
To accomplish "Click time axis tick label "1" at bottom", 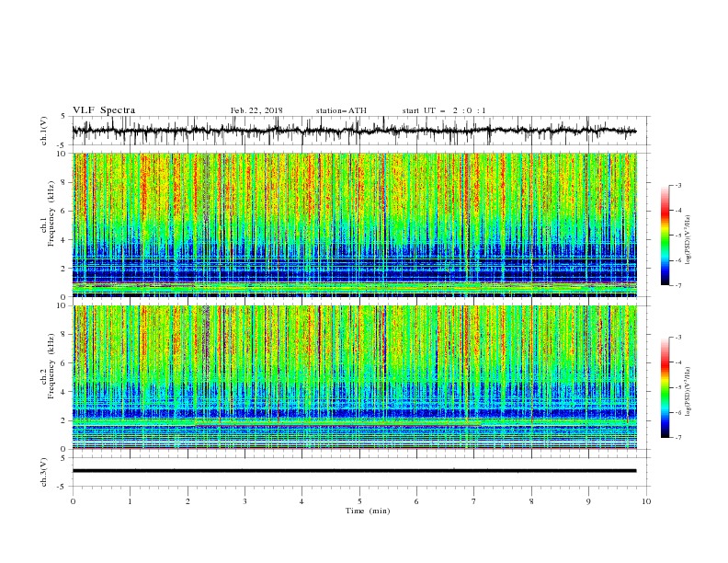I will tap(130, 501).
